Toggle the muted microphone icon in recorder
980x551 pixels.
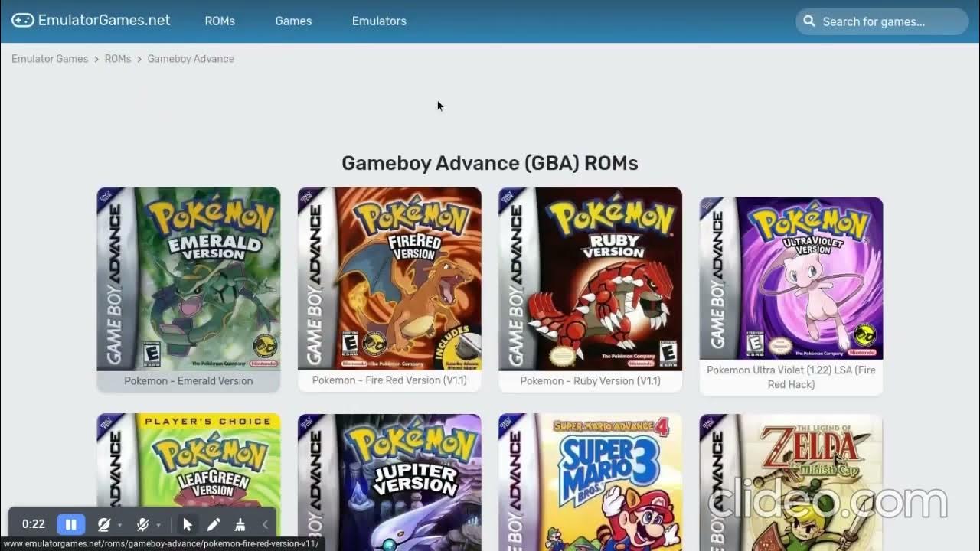coord(142,524)
